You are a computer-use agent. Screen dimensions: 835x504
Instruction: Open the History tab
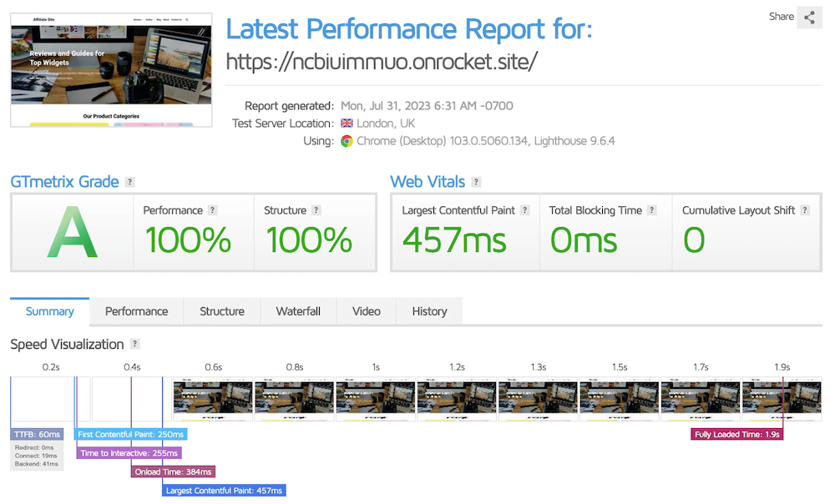coord(429,311)
